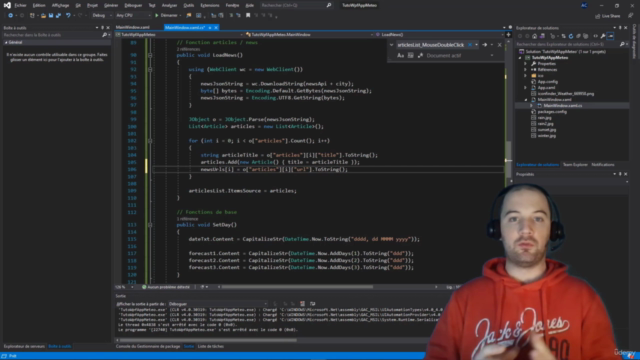Click the New Project toolbar icon

tap(32, 16)
